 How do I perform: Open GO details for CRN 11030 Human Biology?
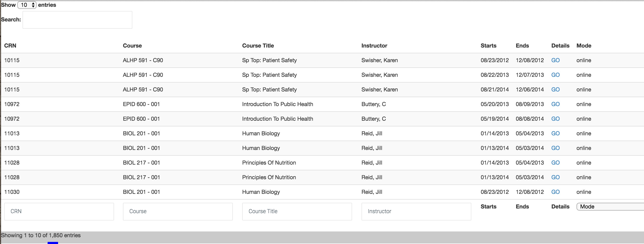tap(555, 192)
